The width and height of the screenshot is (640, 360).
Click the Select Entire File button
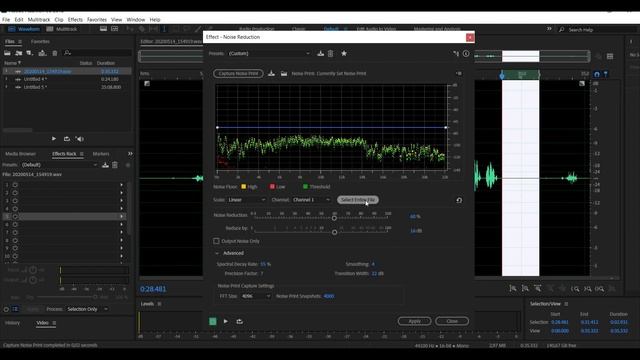tap(358, 200)
